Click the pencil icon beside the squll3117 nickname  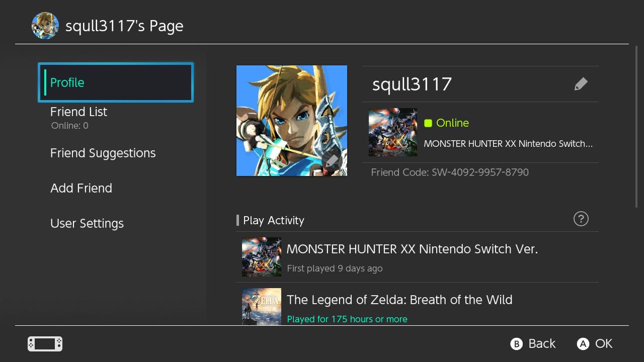point(581,84)
